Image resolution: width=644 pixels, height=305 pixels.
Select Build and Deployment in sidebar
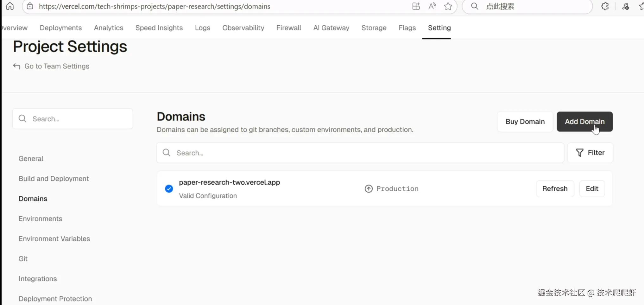point(54,179)
